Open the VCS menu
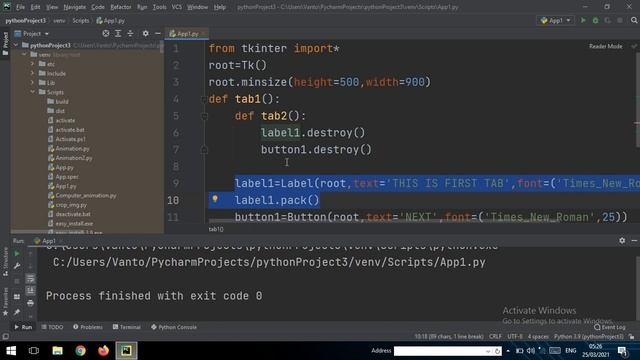Image resolution: width=640 pixels, height=360 pixels. click(177, 7)
